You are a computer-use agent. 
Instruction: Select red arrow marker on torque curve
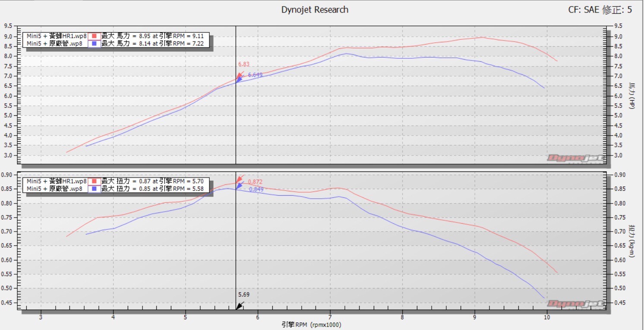(x=240, y=179)
